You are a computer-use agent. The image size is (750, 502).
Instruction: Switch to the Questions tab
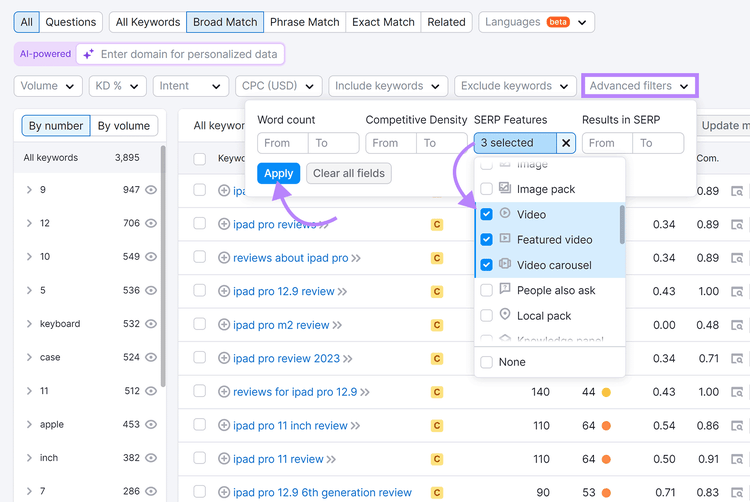click(71, 22)
